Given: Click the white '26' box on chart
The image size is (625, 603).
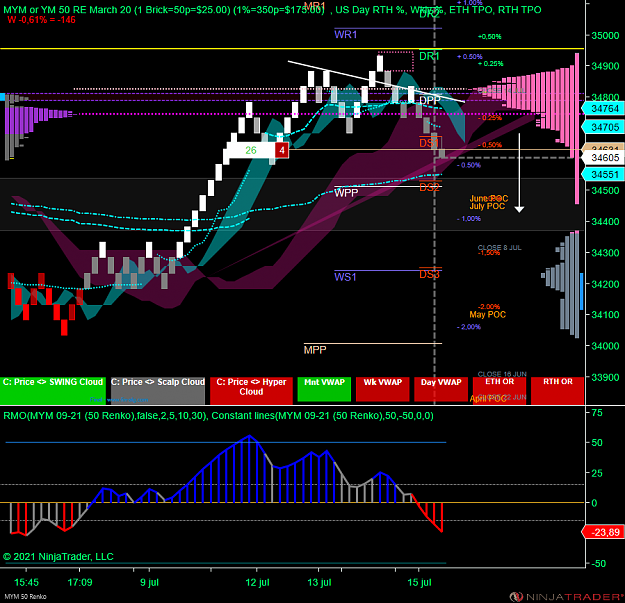Looking at the screenshot, I should [251, 150].
